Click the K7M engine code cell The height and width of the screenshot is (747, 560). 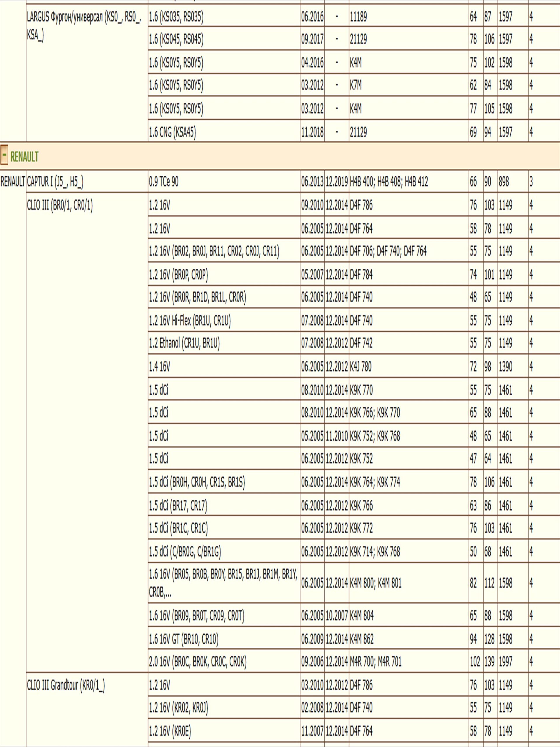pyautogui.click(x=356, y=85)
